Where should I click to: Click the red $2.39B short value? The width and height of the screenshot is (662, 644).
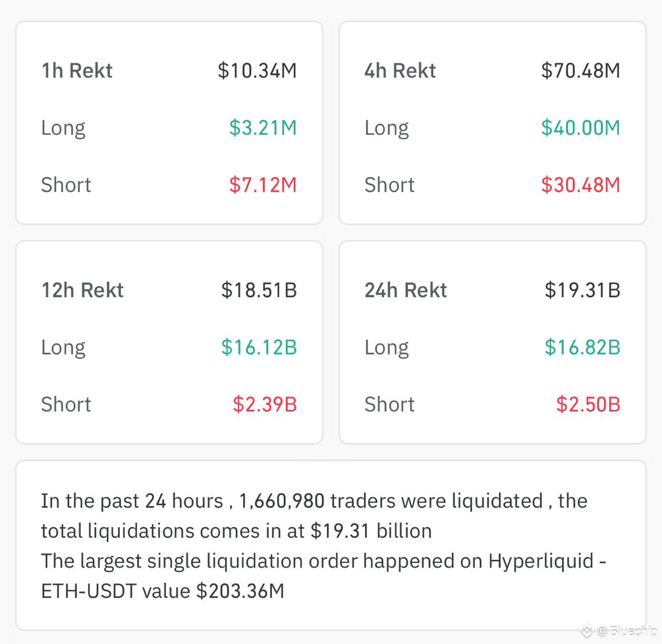tap(264, 404)
